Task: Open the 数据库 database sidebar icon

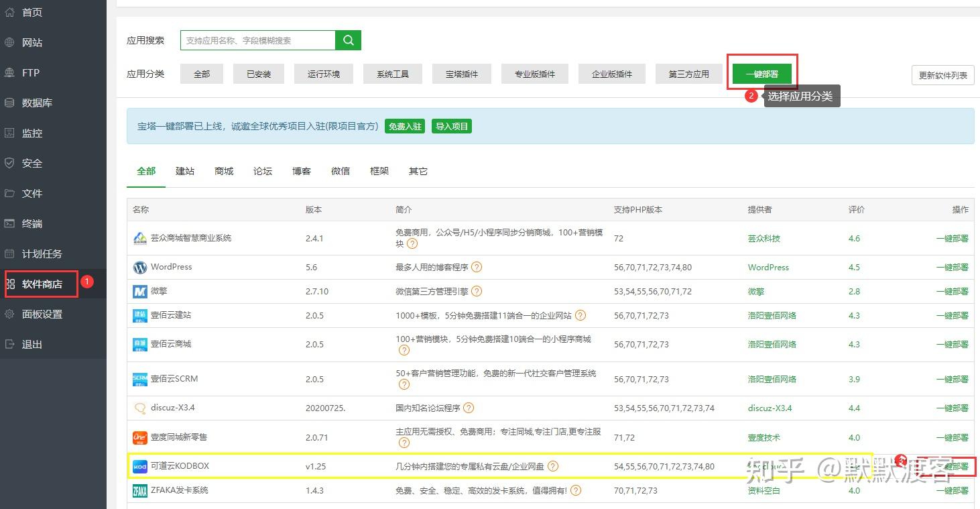Action: [9, 103]
